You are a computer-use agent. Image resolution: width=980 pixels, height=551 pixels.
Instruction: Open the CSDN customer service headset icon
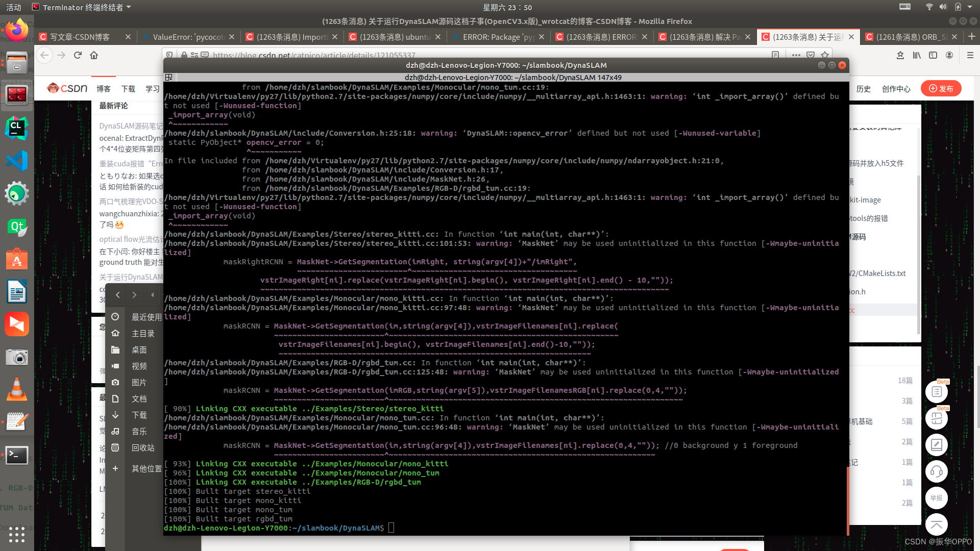point(936,471)
